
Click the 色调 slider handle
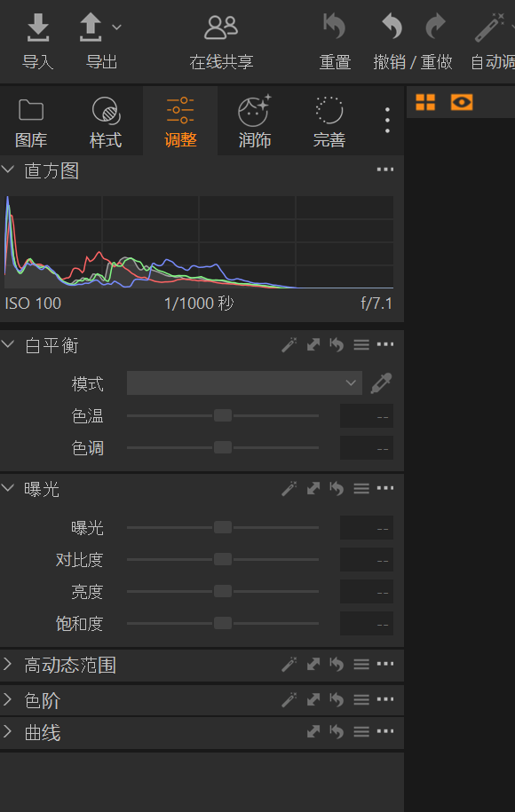coord(223,447)
